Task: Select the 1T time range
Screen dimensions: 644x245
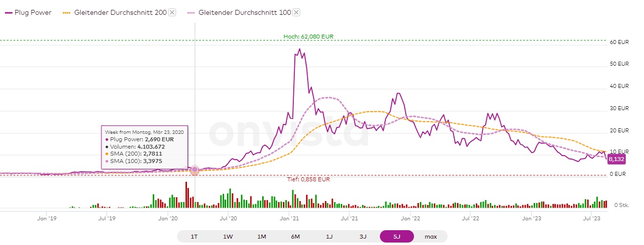Action: (x=194, y=237)
